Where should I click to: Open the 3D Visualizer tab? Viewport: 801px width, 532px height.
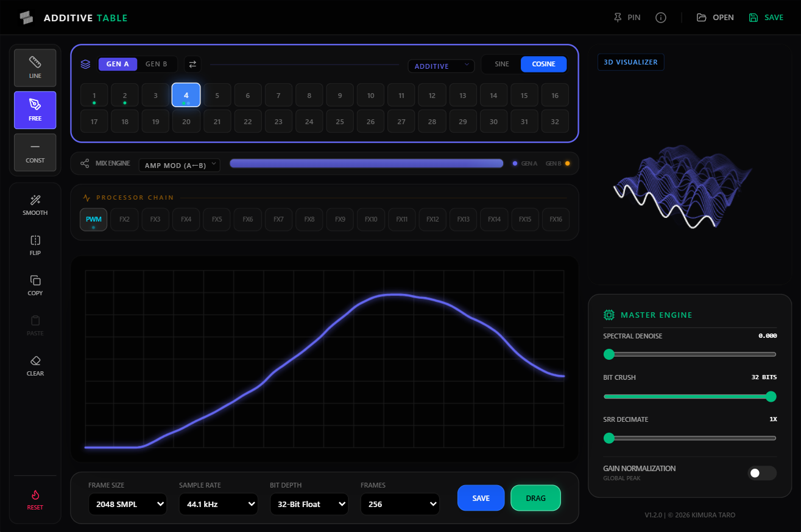point(631,62)
